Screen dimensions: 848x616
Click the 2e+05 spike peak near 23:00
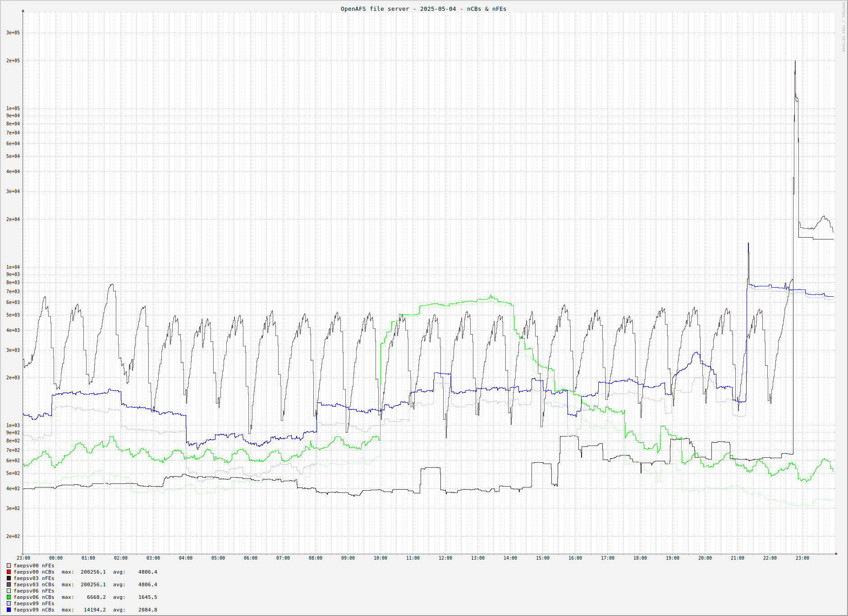pos(795,61)
